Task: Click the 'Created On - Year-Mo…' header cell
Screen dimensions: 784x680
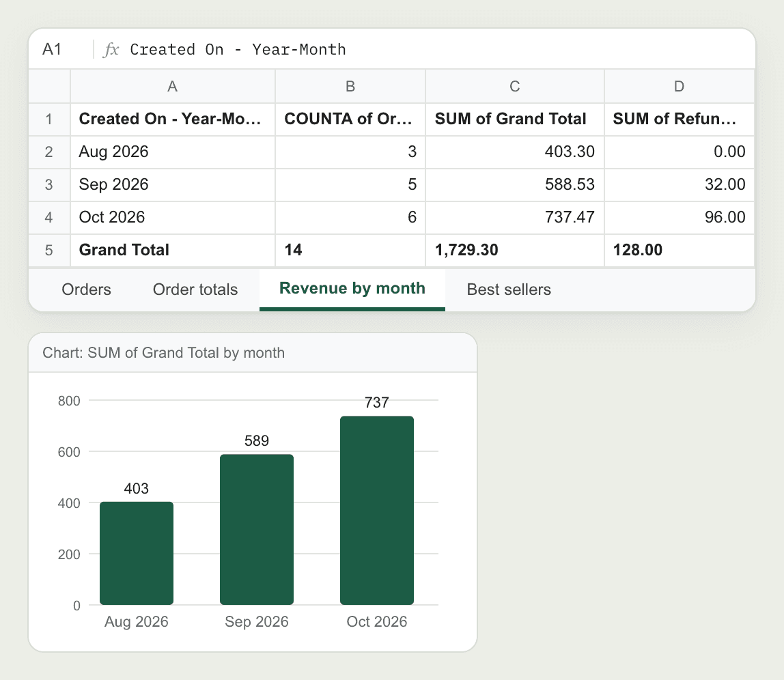Action: point(173,119)
